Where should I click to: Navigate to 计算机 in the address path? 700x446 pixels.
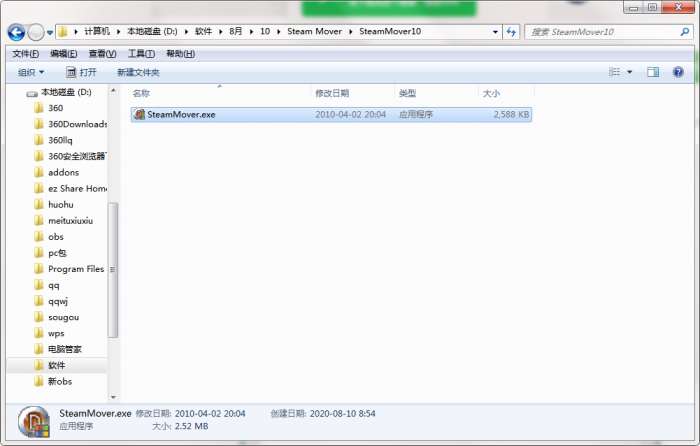click(97, 31)
